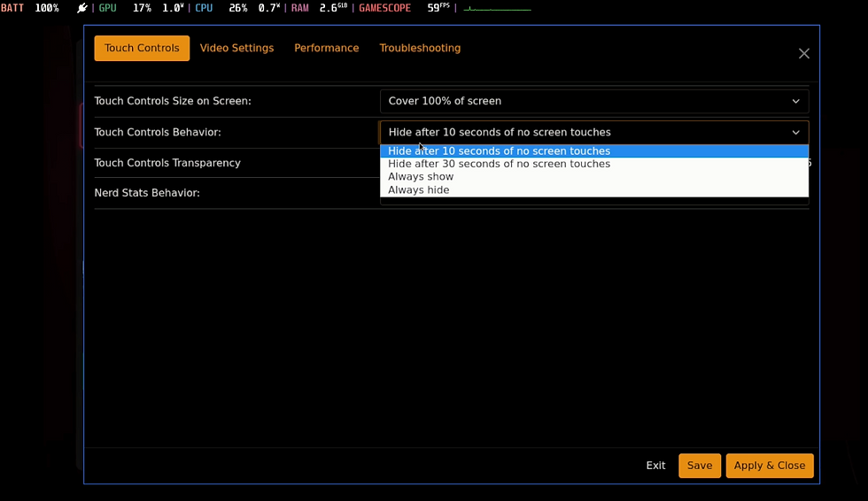
Task: Click the CPU usage readout in overlay
Action: 237,8
